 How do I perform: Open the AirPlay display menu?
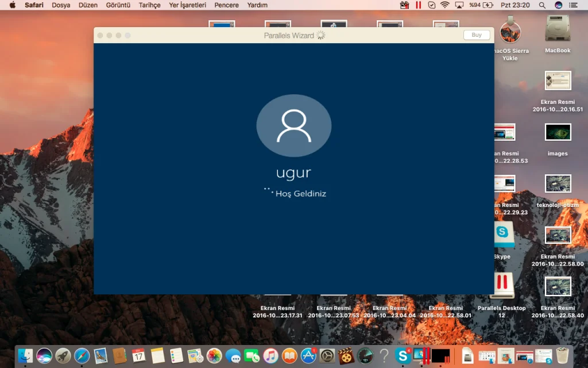[x=459, y=5]
